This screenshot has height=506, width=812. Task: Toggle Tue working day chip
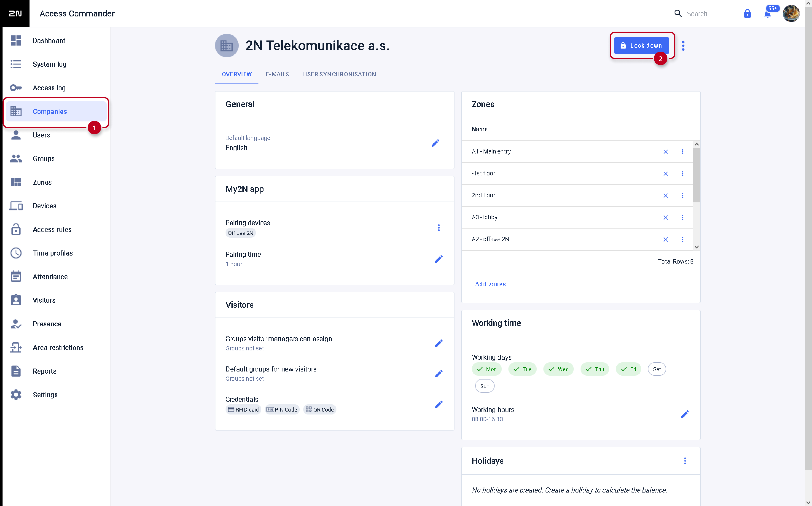point(522,369)
